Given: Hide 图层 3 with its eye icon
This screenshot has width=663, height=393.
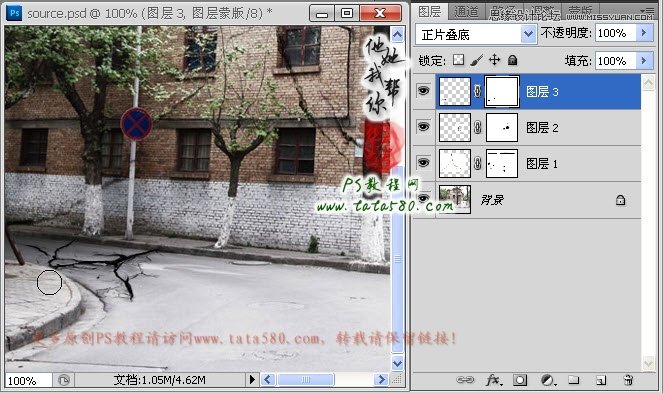Looking at the screenshot, I should 424,90.
